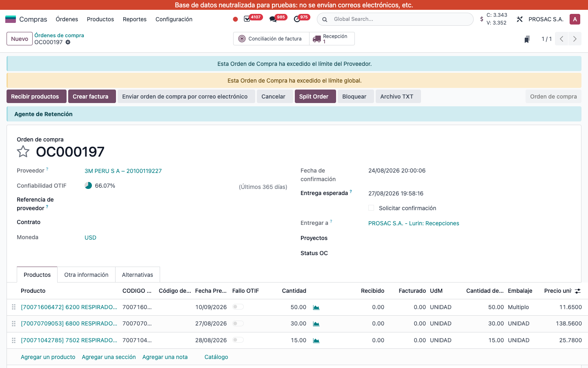Click help tooltip icon beside Entregar a
This screenshot has width=588, height=368.
click(331, 221)
